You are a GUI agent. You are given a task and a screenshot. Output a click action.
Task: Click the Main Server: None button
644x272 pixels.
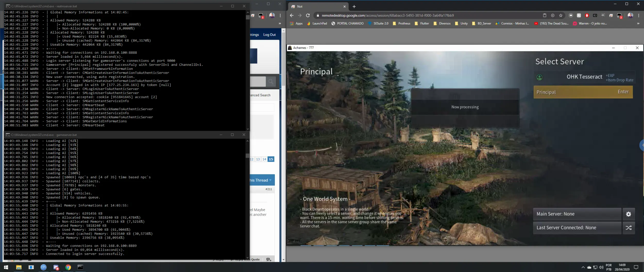(577, 214)
